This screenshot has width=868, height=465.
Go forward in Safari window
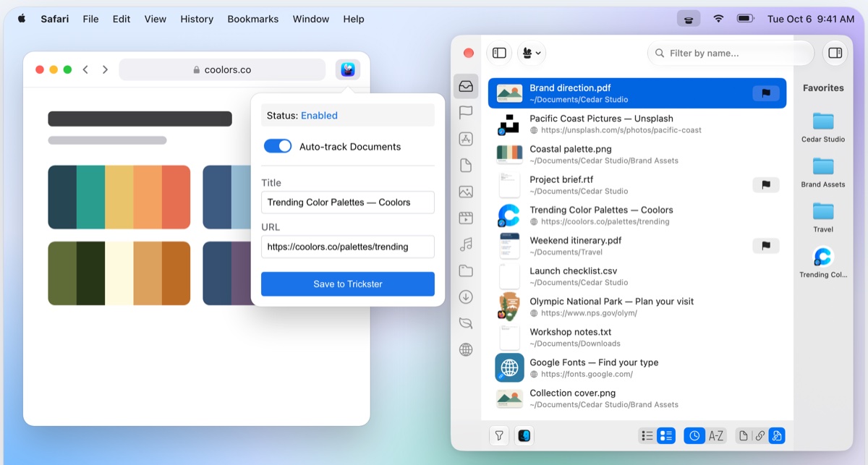point(105,69)
